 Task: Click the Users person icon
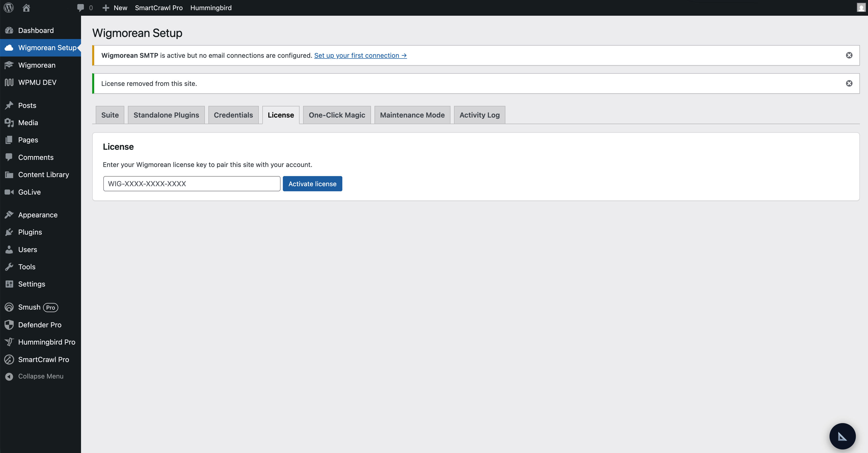(x=9, y=249)
